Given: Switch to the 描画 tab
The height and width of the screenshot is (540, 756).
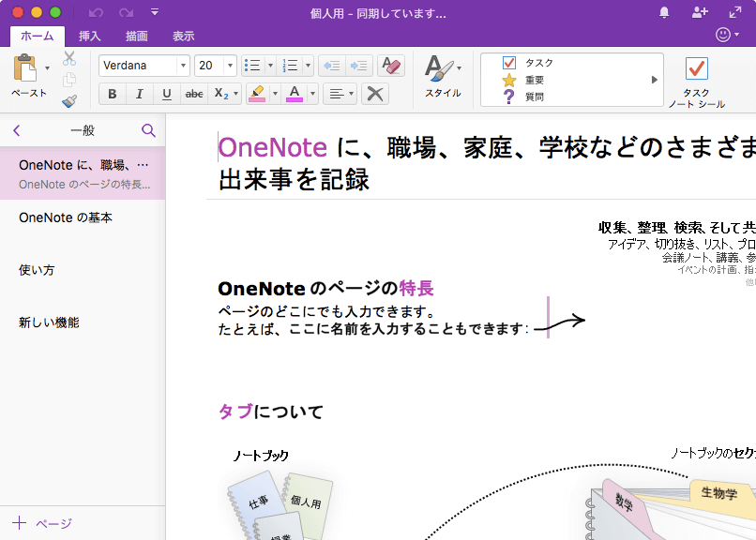Looking at the screenshot, I should tap(136, 36).
